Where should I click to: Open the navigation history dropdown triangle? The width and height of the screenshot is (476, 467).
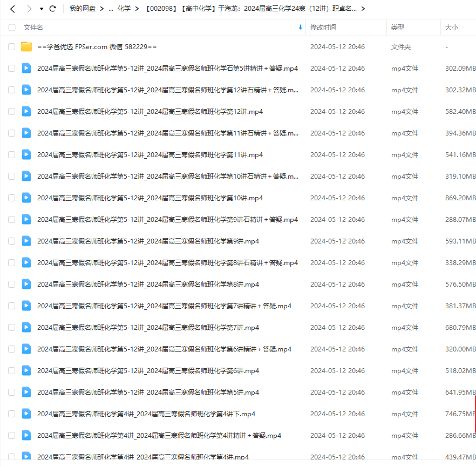tap(41, 9)
